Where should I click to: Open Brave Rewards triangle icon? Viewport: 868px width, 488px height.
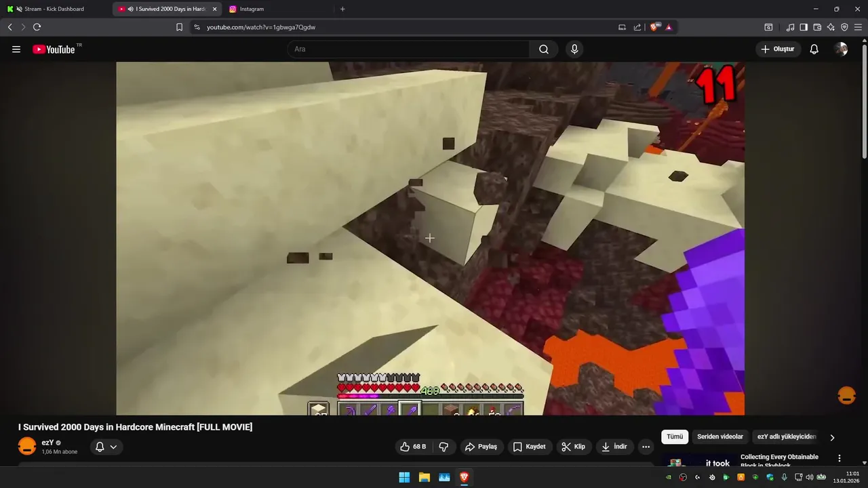[669, 27]
